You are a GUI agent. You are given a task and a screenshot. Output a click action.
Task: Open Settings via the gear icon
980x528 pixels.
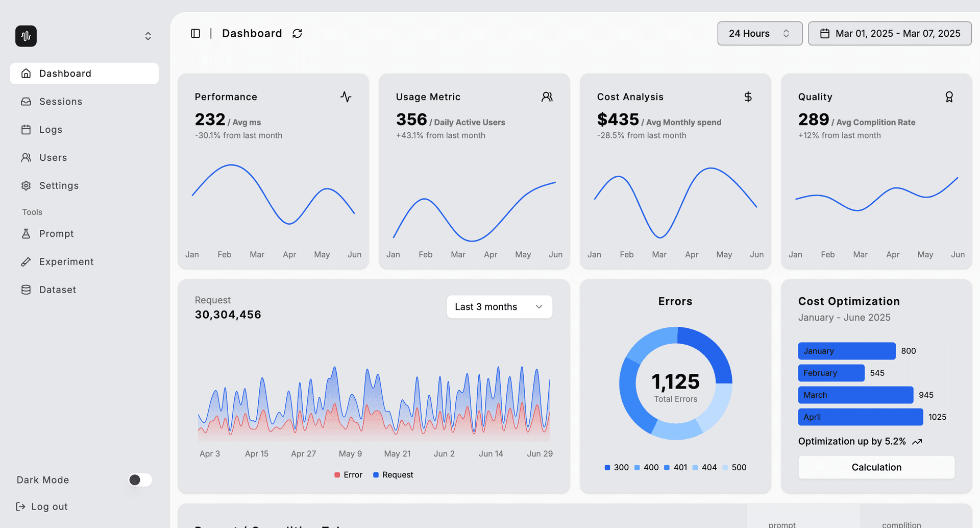pyautogui.click(x=26, y=185)
